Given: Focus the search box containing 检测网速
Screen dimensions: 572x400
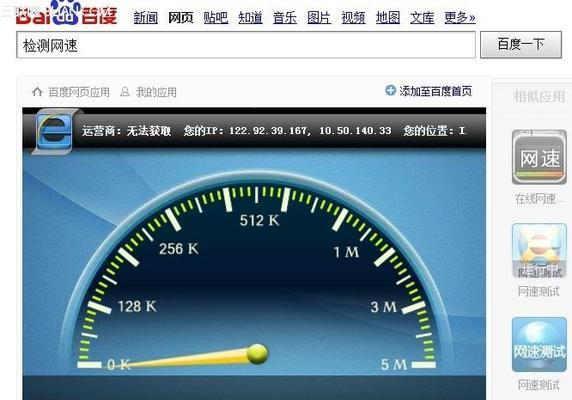Looking at the screenshot, I should (246, 45).
